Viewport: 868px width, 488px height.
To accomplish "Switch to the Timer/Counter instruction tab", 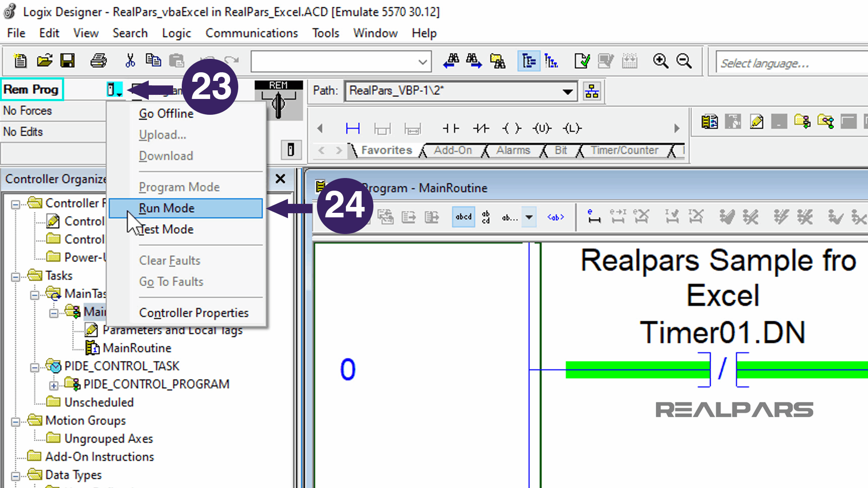I will 624,150.
